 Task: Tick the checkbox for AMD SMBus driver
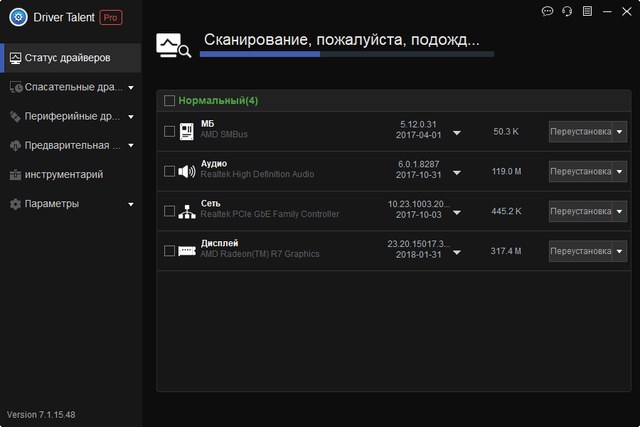click(169, 131)
